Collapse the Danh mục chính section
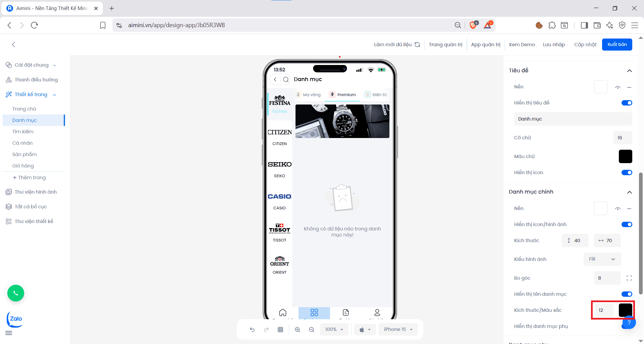Image resolution: width=644 pixels, height=344 pixels. coord(629,192)
